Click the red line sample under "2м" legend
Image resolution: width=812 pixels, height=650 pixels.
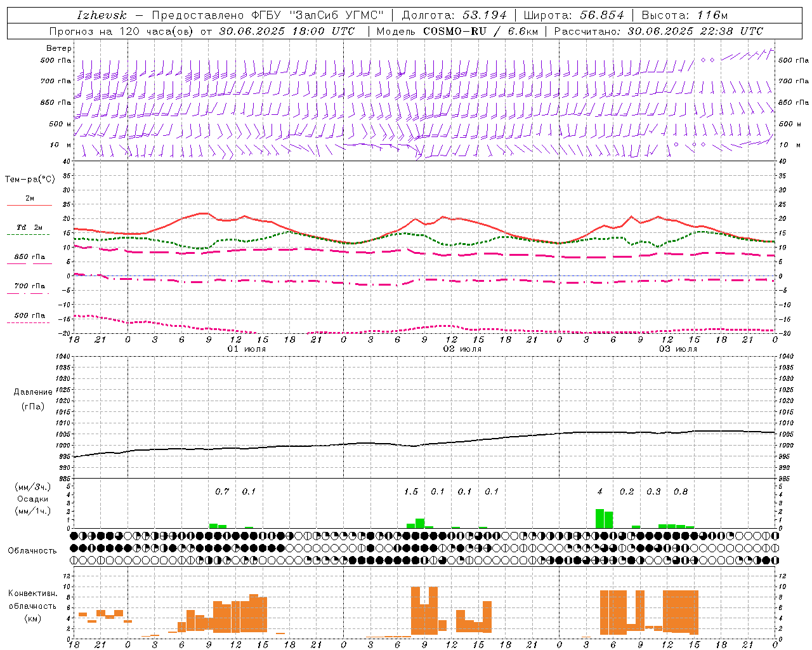pos(29,205)
